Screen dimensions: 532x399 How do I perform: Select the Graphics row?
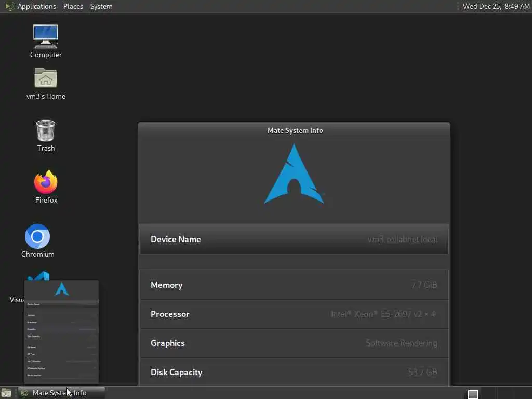294,343
